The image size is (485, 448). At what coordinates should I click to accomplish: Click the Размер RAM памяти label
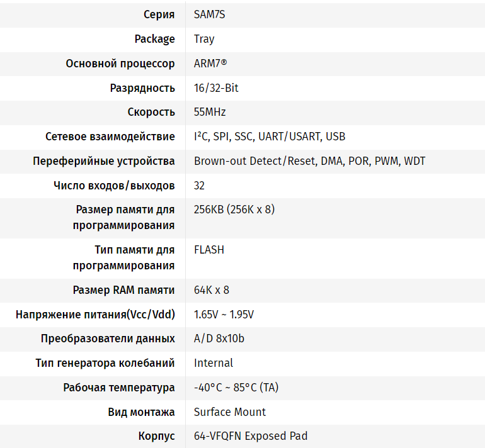pyautogui.click(x=123, y=290)
